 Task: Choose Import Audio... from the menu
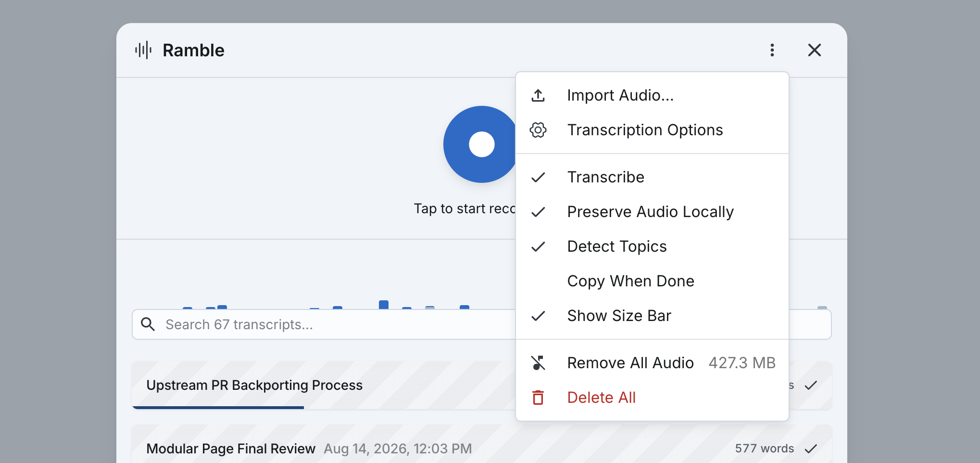652,95
